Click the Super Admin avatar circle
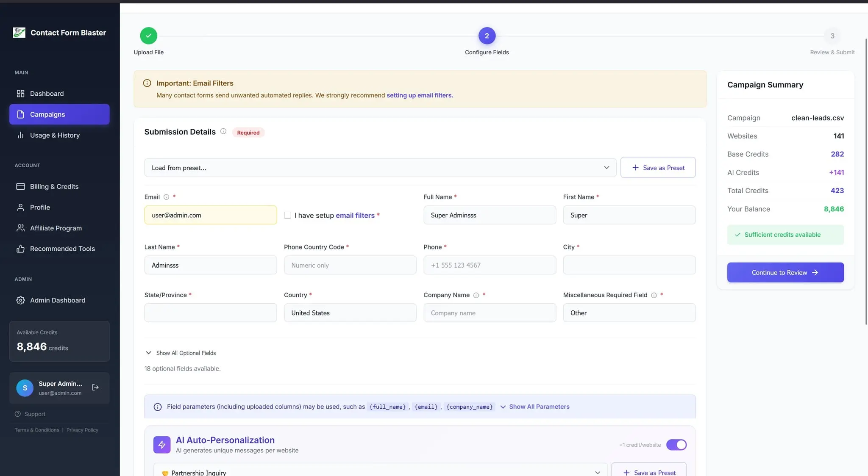This screenshot has width=868, height=476. [x=25, y=388]
